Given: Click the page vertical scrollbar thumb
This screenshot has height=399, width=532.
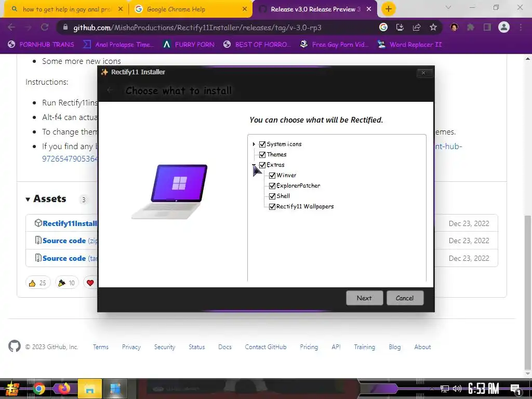Looking at the screenshot, I should click(x=528, y=292).
